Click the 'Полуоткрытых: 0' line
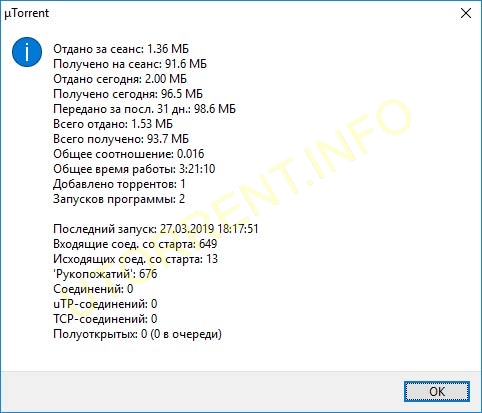Image resolution: width=482 pixels, height=413 pixels. tap(138, 334)
